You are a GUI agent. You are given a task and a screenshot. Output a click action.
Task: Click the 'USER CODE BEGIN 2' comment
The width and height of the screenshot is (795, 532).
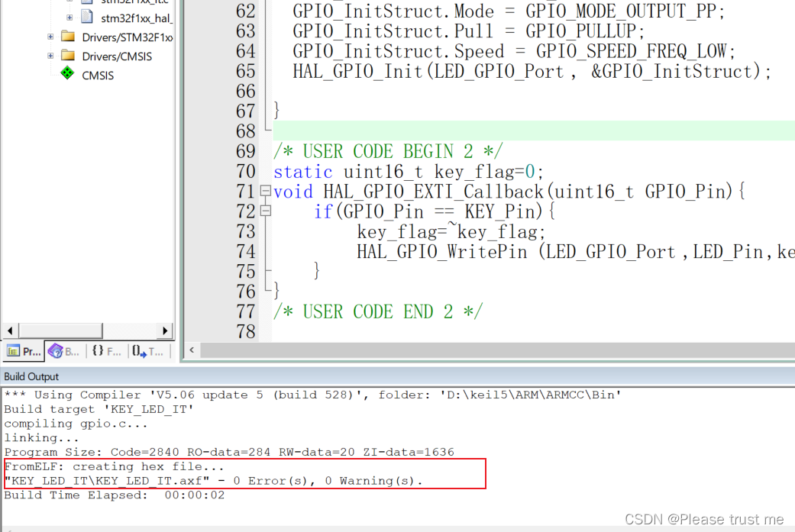(388, 151)
